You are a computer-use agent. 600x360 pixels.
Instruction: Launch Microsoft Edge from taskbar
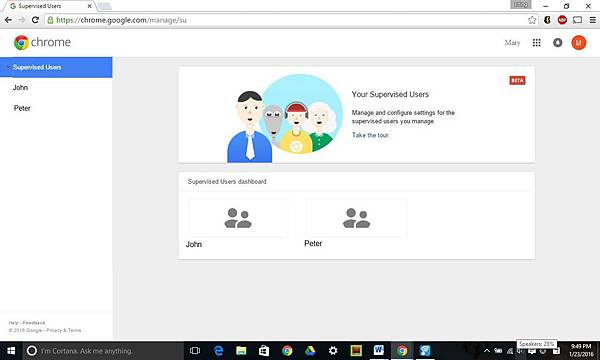(x=218, y=351)
